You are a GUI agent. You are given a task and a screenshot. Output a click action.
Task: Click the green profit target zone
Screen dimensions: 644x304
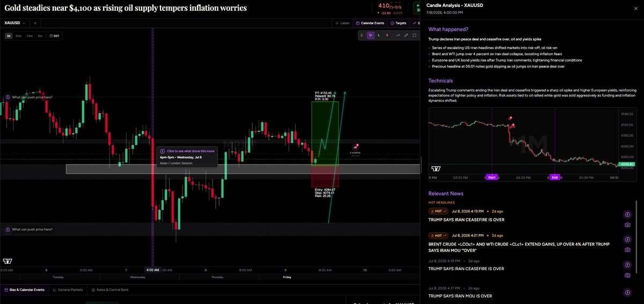coord(325,133)
